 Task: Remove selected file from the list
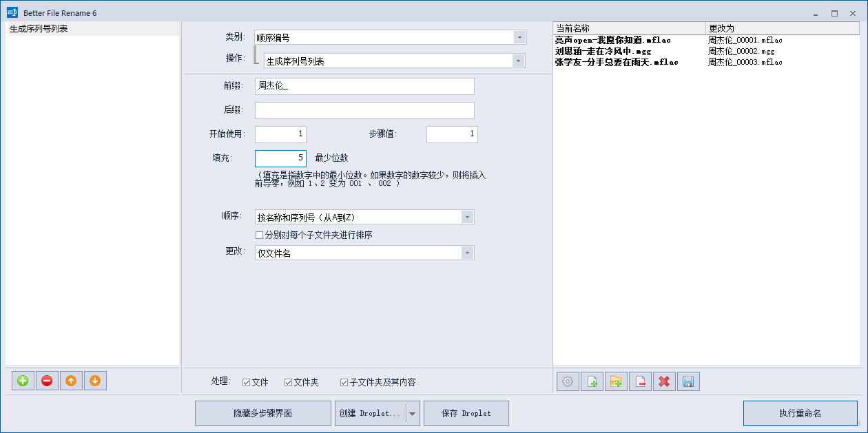click(640, 381)
